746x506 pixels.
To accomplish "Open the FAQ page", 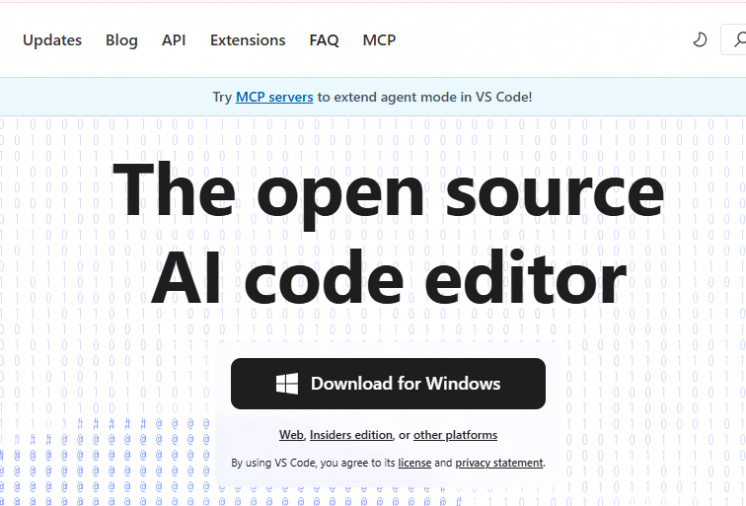I will 324,40.
